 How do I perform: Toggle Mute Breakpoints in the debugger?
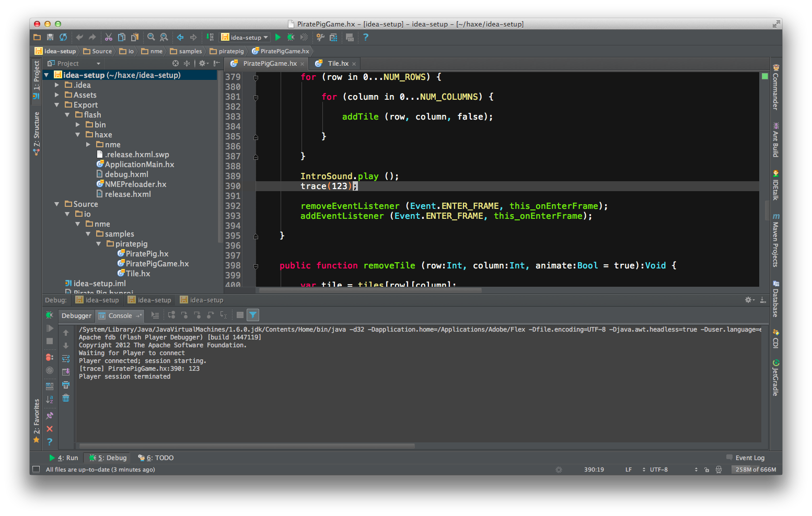[50, 370]
